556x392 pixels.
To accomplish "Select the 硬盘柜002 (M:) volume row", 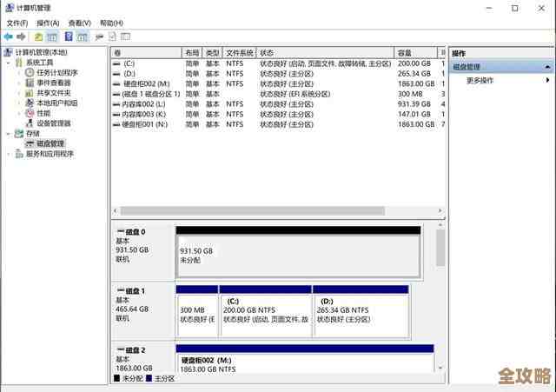I will [278, 83].
